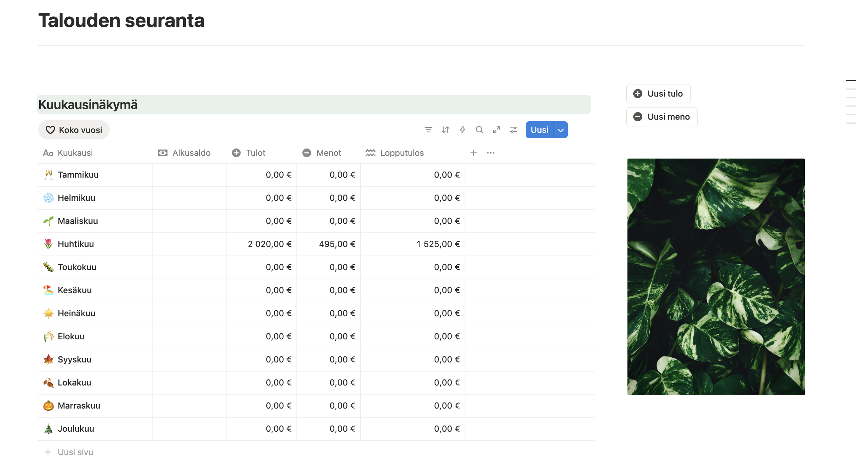Click the Uusi tulo button

[658, 93]
